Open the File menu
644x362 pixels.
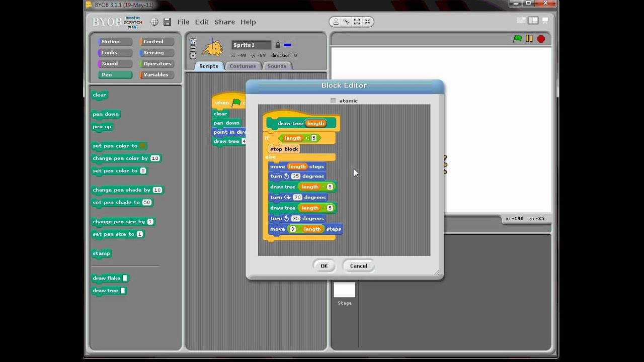click(x=183, y=22)
